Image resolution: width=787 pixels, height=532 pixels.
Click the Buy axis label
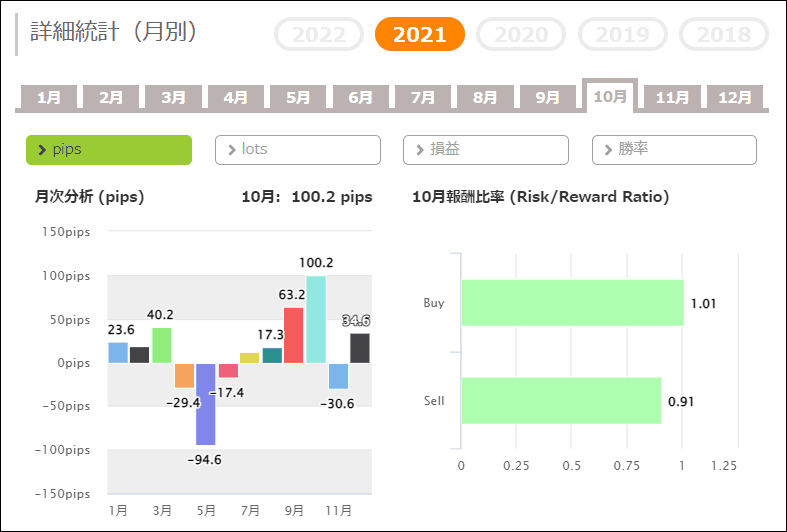click(434, 303)
